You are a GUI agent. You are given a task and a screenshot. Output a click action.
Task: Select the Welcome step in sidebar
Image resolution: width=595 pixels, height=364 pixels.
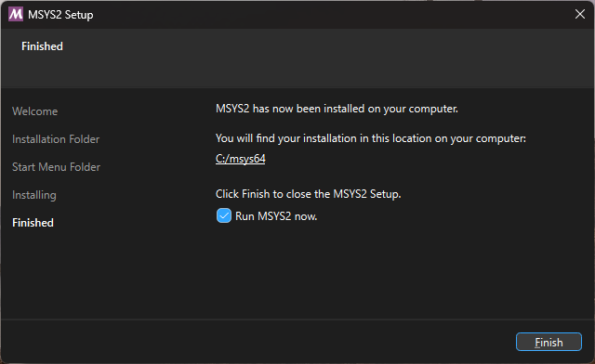point(35,111)
